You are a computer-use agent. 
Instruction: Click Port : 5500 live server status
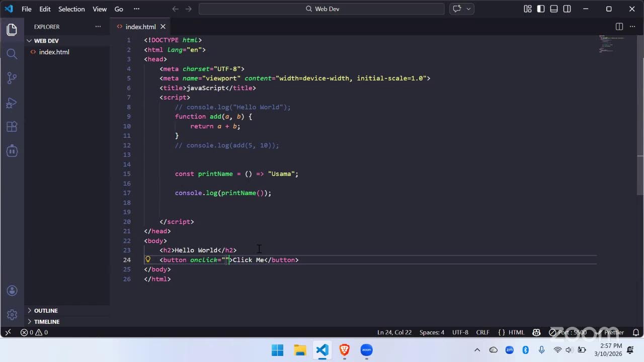pos(569,332)
